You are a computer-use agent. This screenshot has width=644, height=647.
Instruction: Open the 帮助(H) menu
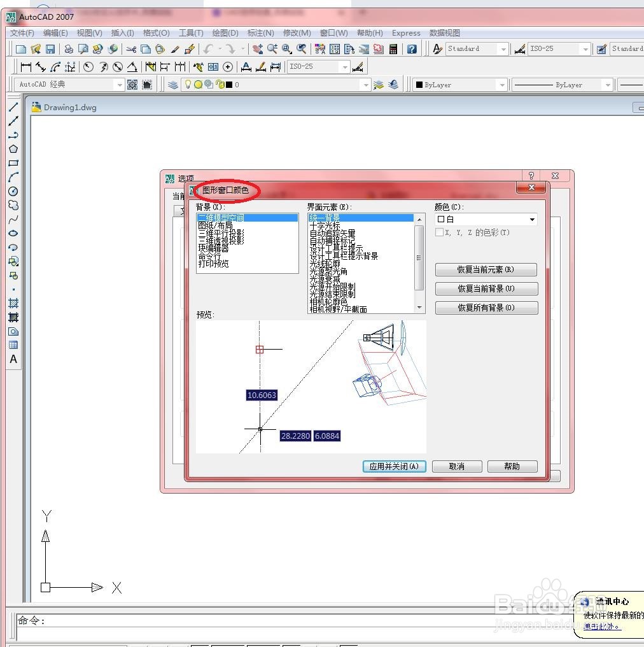coord(370,33)
